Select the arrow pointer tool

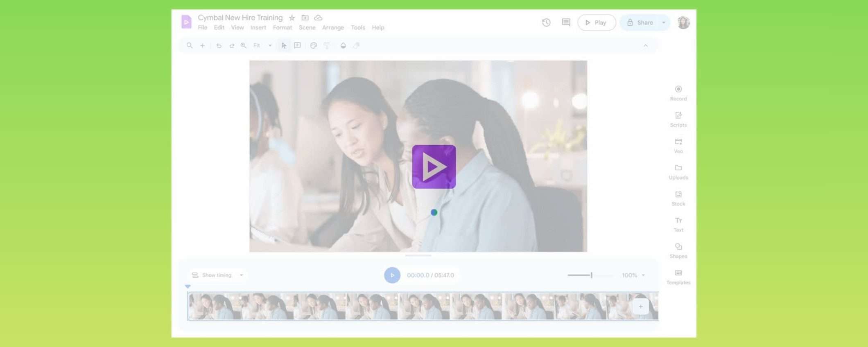pyautogui.click(x=284, y=45)
